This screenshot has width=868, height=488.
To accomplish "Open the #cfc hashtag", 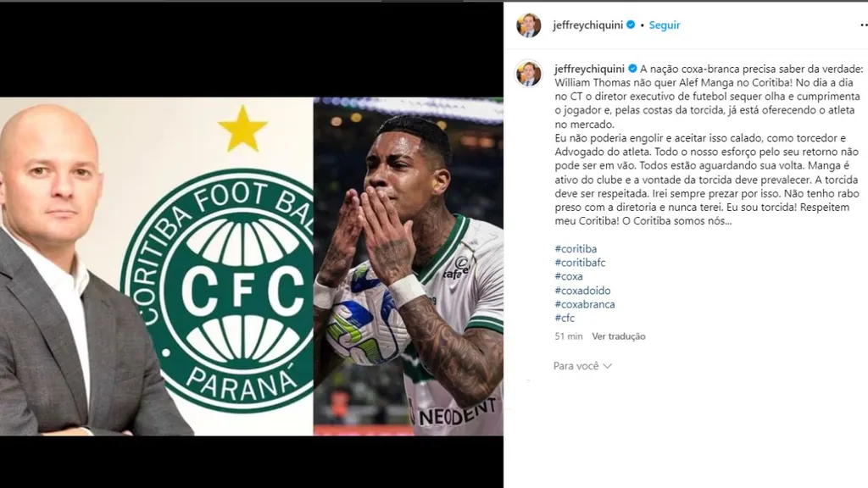I will (565, 319).
